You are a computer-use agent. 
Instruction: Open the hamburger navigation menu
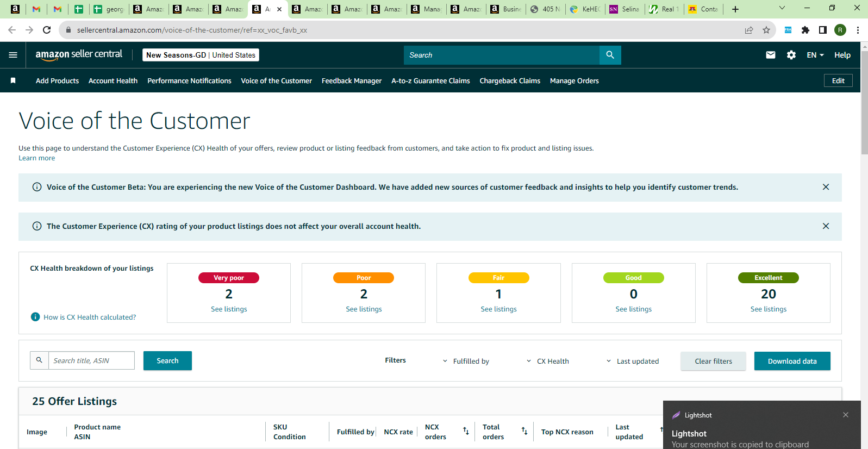[x=13, y=55]
